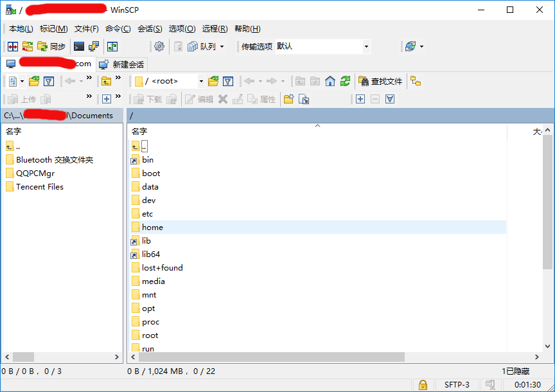Open the 命令(C) menu
Image resolution: width=555 pixels, height=392 pixels.
pos(118,29)
